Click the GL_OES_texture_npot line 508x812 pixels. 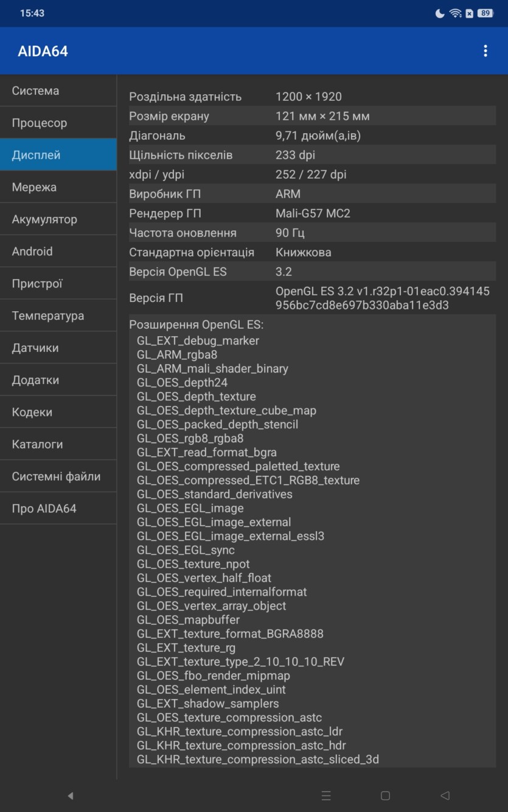(193, 565)
